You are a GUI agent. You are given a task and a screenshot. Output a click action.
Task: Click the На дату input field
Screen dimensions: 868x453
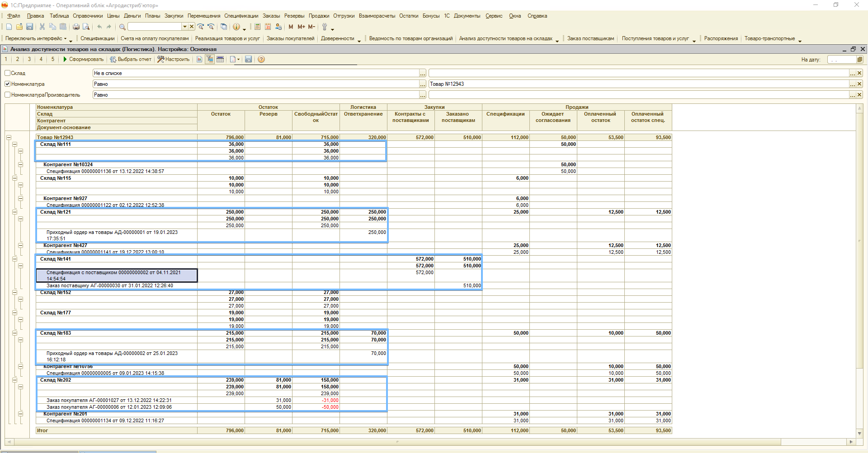click(x=841, y=60)
